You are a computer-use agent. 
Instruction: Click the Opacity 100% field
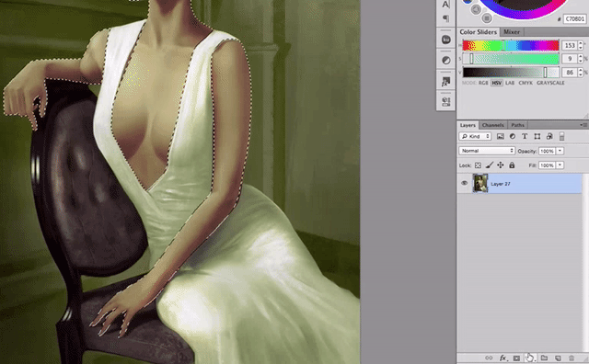click(x=547, y=151)
